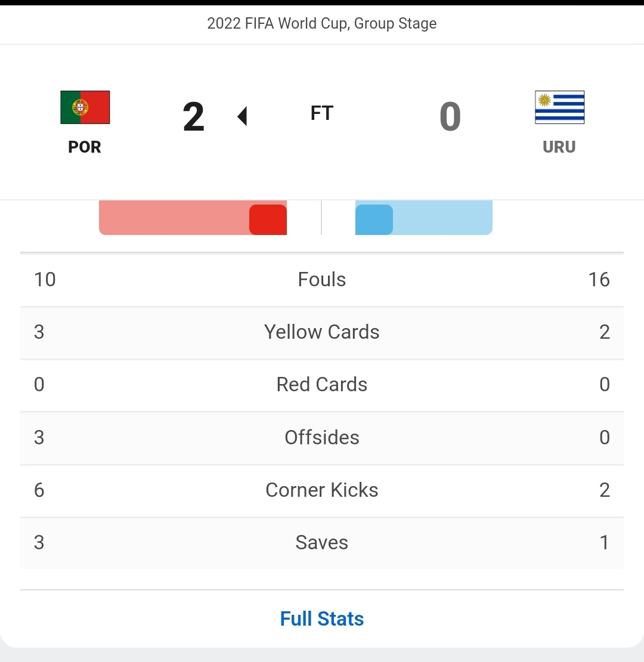Click the light blue Uruguay stat bar
This screenshot has width=644, height=662.
click(442, 218)
